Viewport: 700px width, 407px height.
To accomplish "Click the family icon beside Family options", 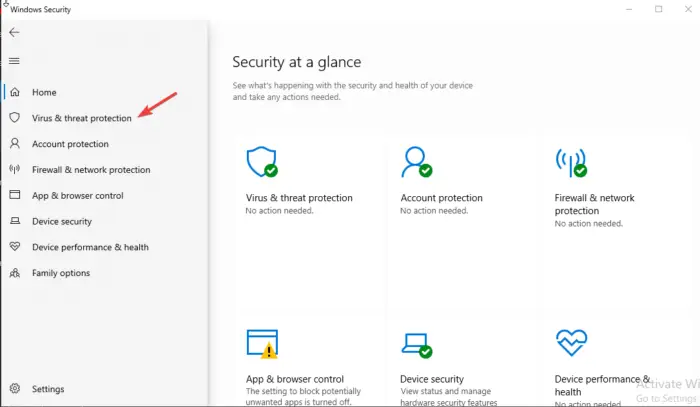I will click(15, 273).
